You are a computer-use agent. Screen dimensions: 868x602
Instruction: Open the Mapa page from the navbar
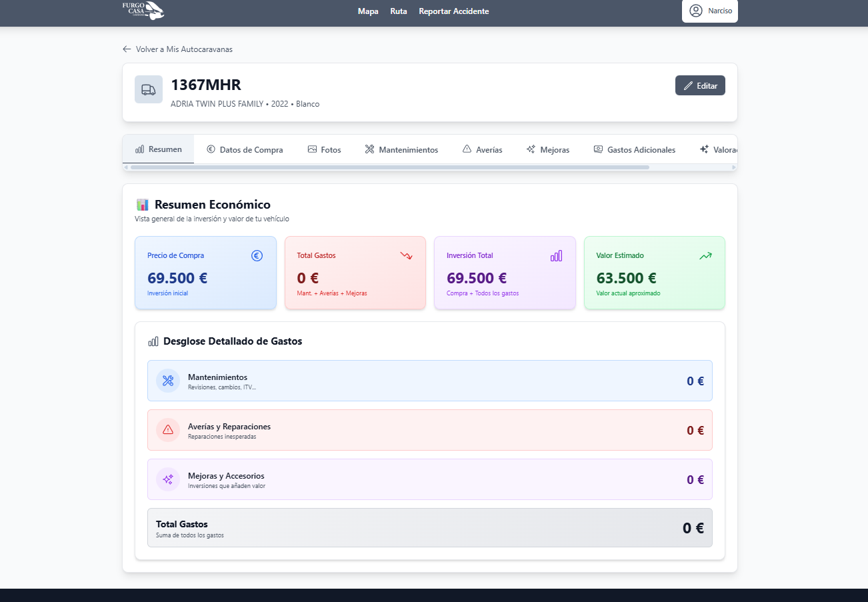[x=368, y=11]
